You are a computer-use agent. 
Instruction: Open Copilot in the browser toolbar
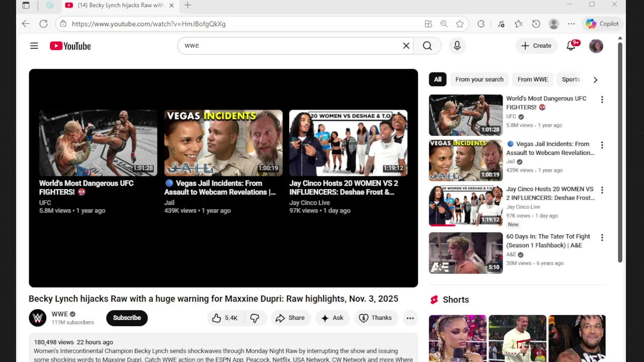click(x=602, y=24)
